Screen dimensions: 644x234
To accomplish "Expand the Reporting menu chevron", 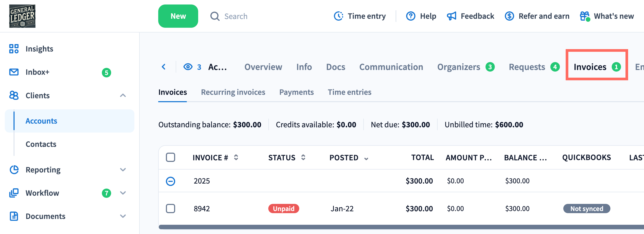I will (123, 170).
